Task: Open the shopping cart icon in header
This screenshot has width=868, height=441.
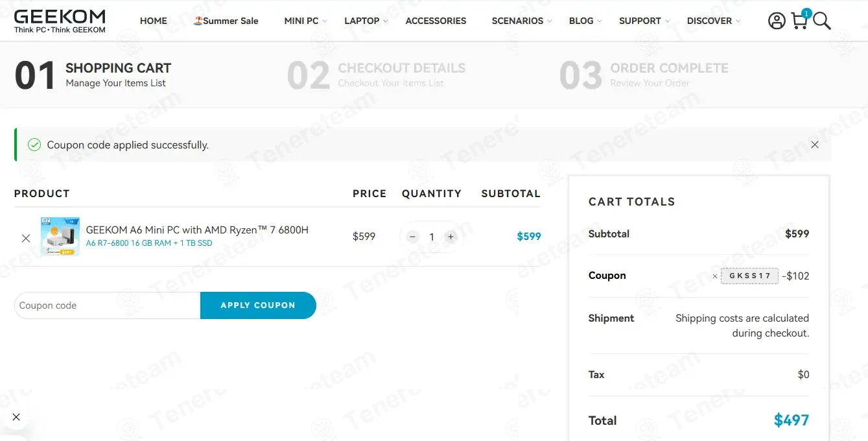Action: pyautogui.click(x=801, y=20)
